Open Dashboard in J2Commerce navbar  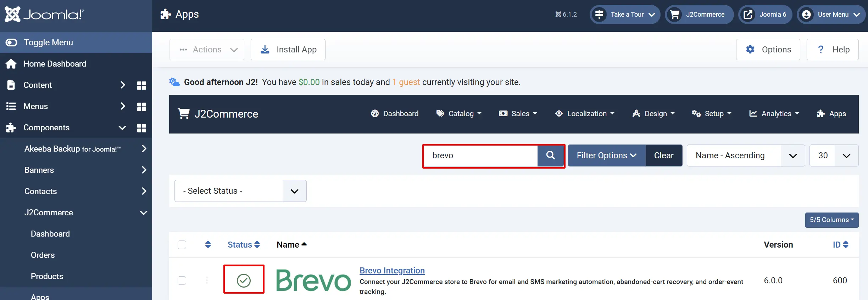coord(395,114)
